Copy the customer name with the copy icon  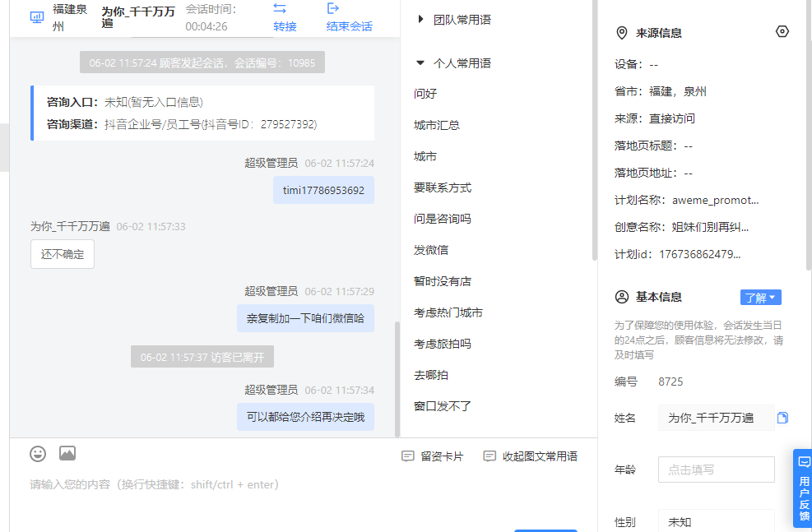point(782,418)
